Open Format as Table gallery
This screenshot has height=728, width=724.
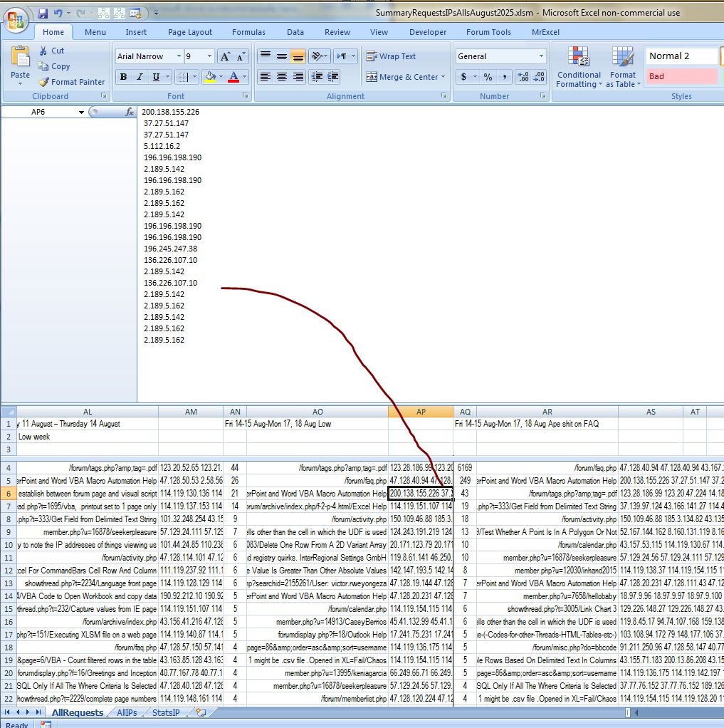[623, 67]
